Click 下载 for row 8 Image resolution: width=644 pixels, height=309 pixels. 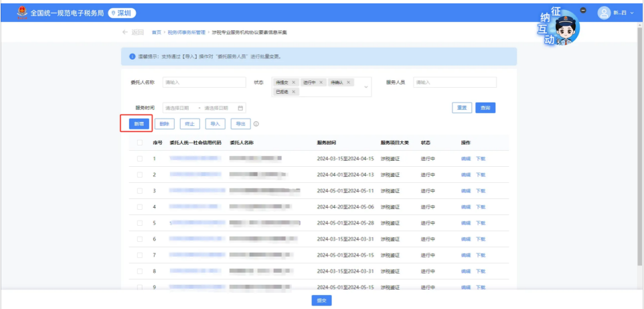481,271
